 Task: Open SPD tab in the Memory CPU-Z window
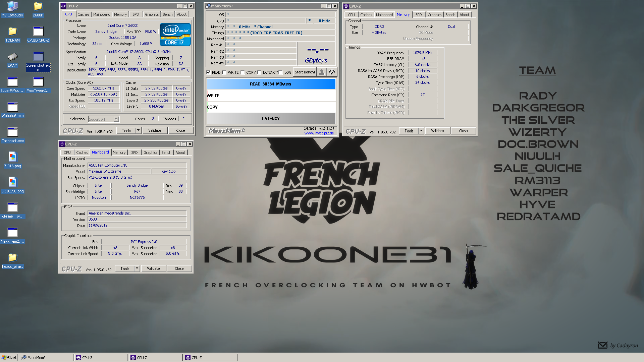[419, 15]
